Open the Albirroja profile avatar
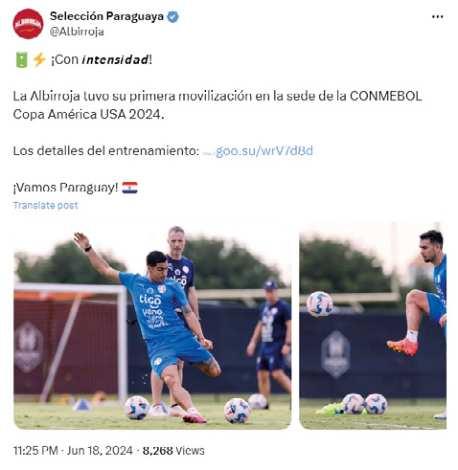458x470 pixels. (x=28, y=24)
